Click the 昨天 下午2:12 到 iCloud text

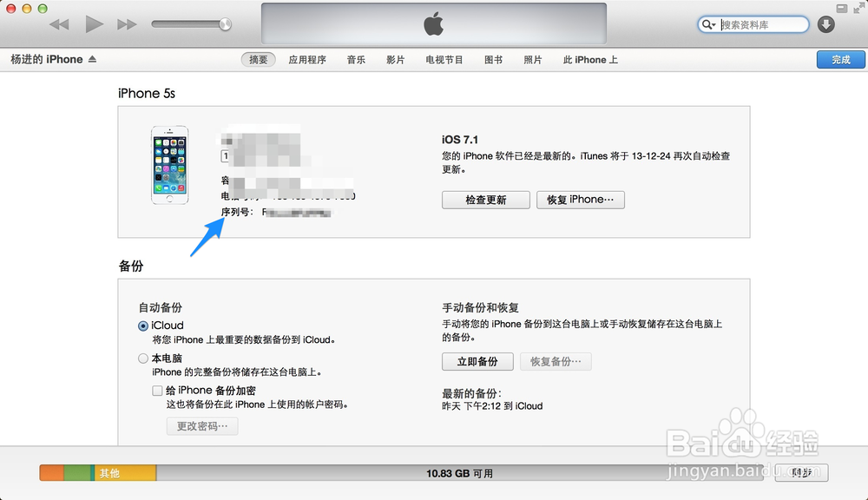(492, 406)
